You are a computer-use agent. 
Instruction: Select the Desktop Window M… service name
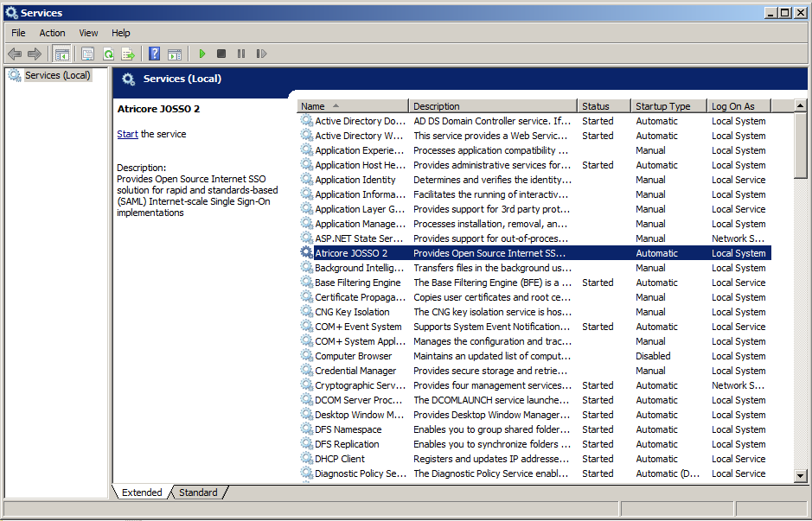360,415
